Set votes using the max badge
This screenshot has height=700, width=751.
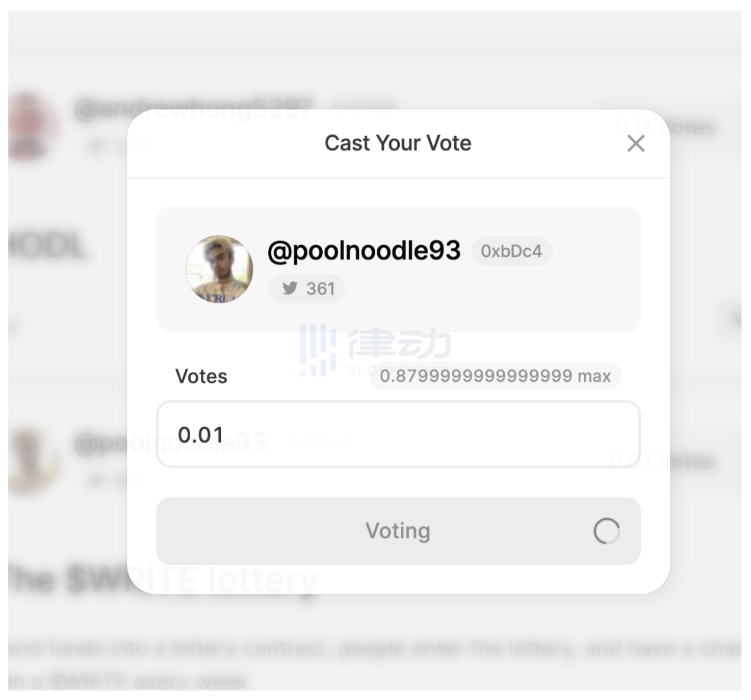coord(495,376)
